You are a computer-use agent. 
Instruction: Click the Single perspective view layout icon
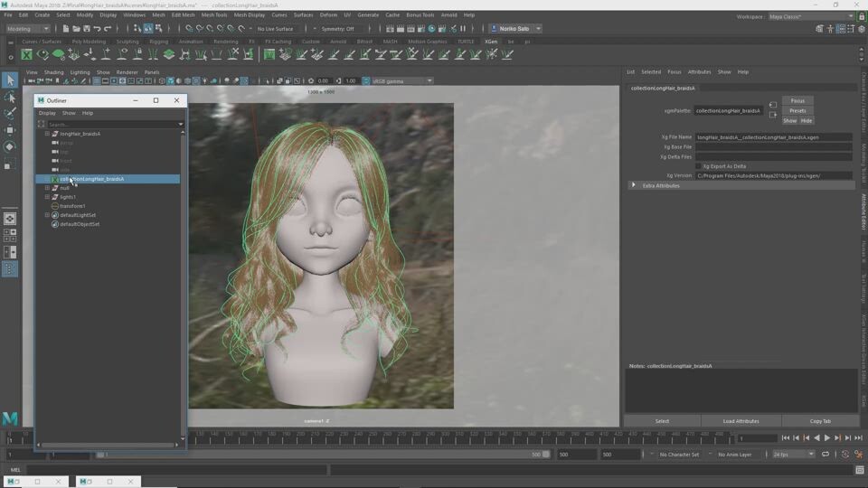coord(10,219)
